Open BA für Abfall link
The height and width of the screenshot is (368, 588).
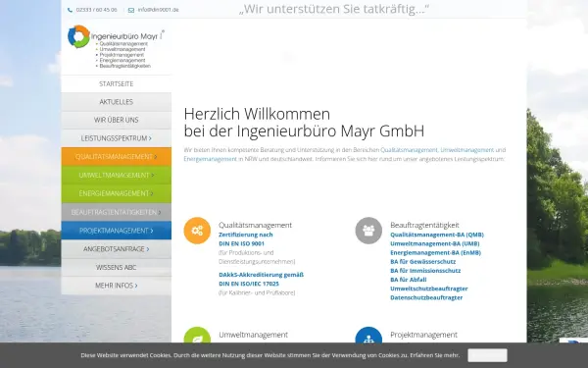(408, 280)
